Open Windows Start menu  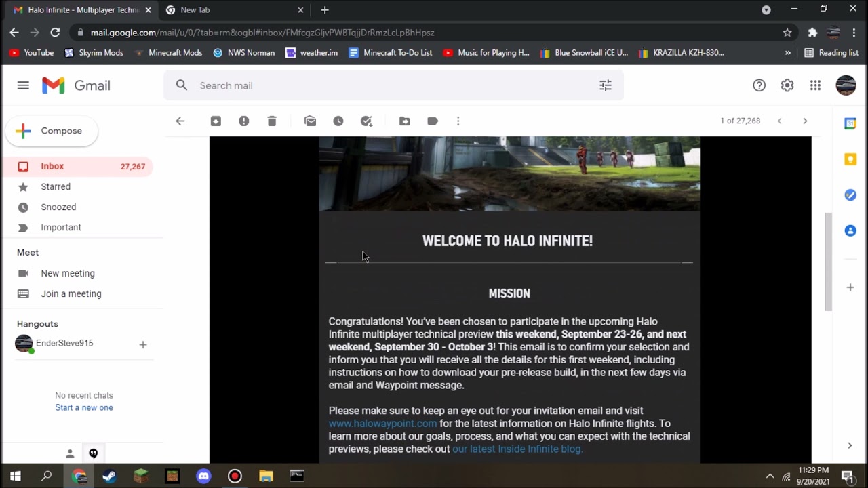[15, 476]
